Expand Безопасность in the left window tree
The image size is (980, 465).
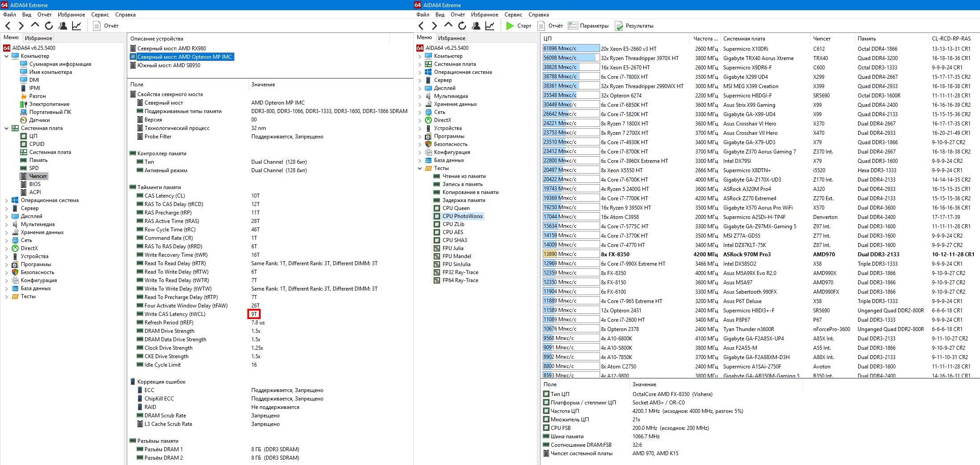[7, 272]
